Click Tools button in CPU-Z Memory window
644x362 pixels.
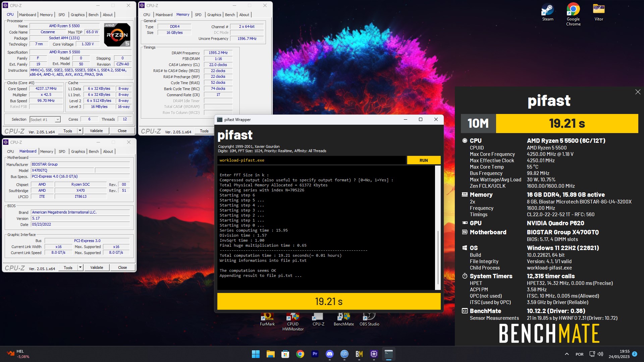tap(204, 131)
